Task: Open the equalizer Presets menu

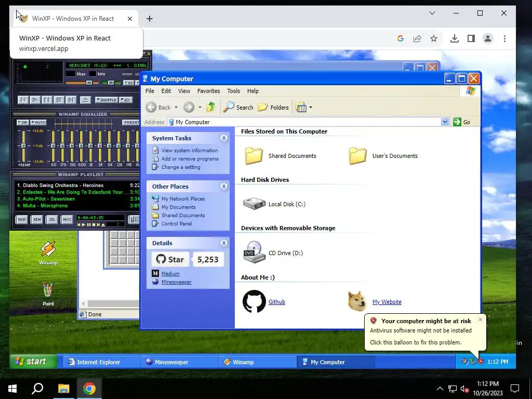Action: point(131,122)
